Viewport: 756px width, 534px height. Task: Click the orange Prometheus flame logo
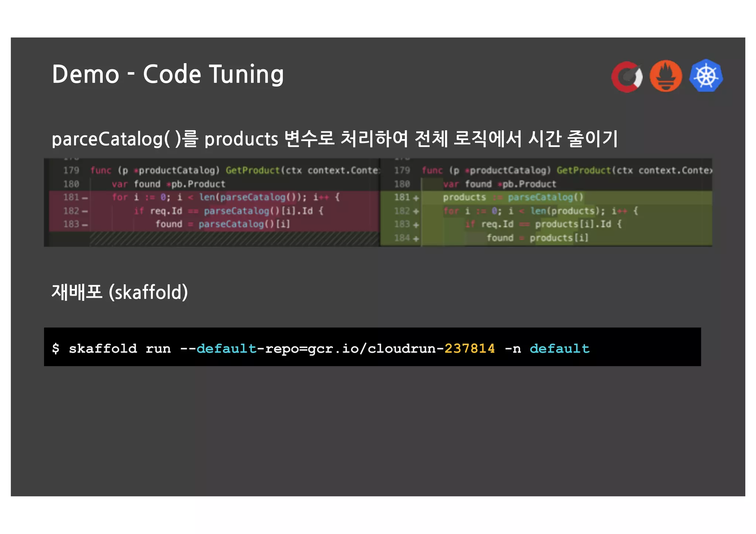pyautogui.click(x=666, y=76)
